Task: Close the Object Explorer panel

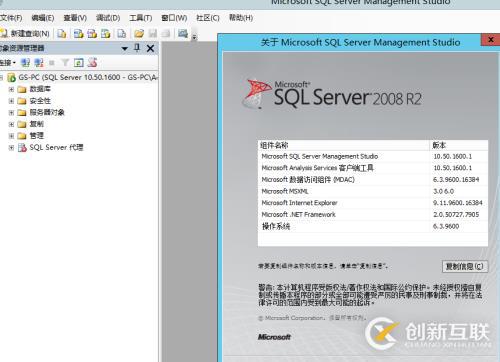Action: (150, 49)
